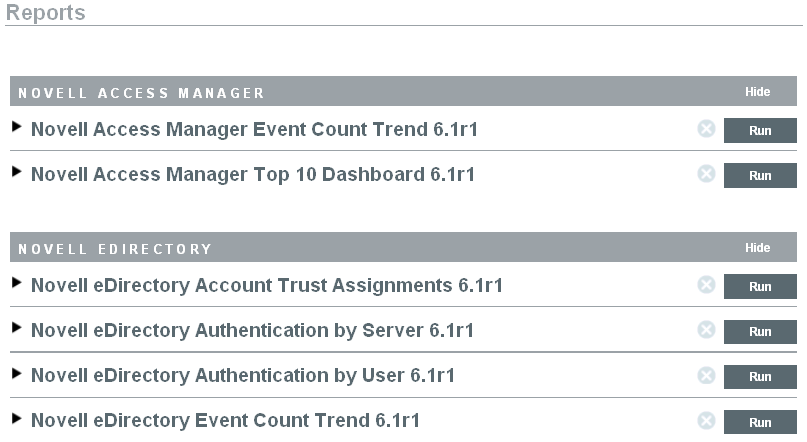Delete eDirectory Authentication by Server report
Image resolution: width=807 pixels, height=442 pixels.
706,330
